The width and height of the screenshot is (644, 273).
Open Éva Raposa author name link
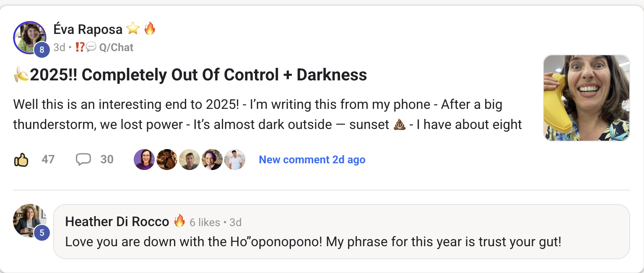88,29
